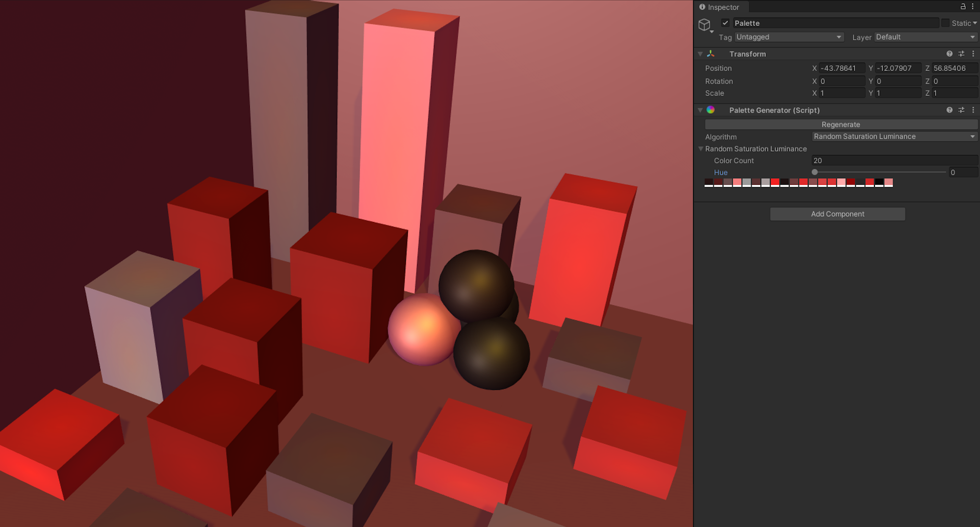Image resolution: width=980 pixels, height=527 pixels.
Task: Collapse Random Saturation Luminance settings foldout
Action: click(701, 148)
